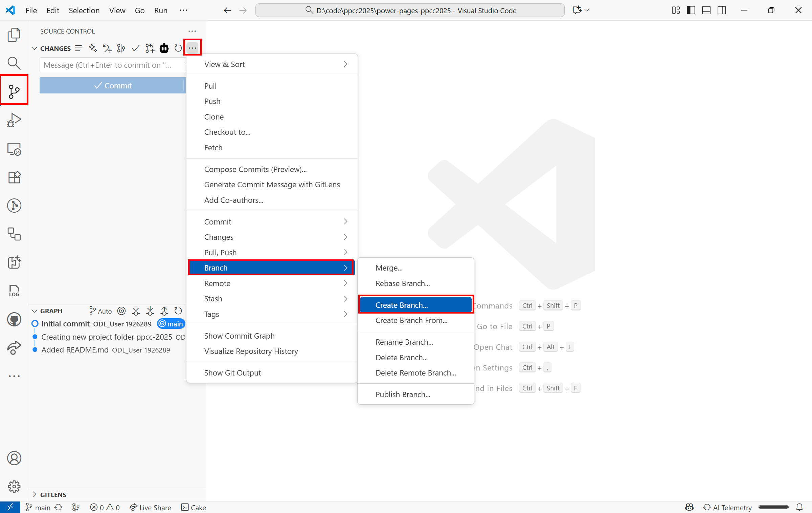Open the Source Control view in Activity Bar
This screenshot has width=812, height=513.
14,90
